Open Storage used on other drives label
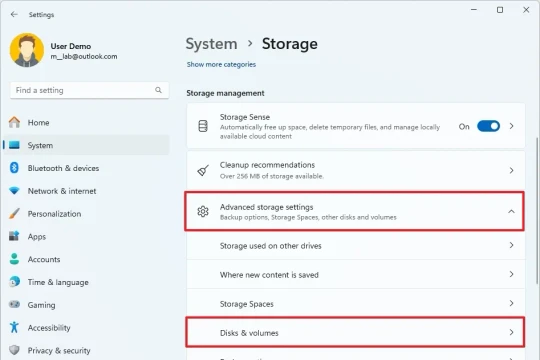Viewport: 540px width, 360px height. [x=270, y=246]
